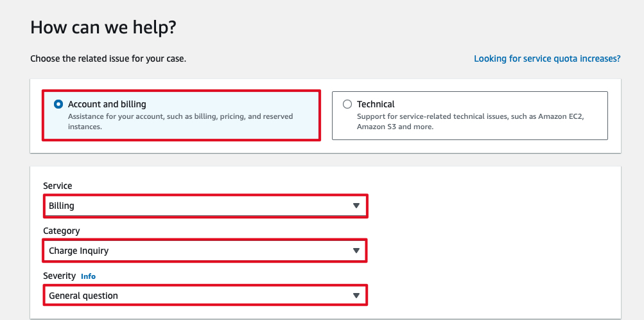Image resolution: width=644 pixels, height=320 pixels.
Task: Click the "Category" field label
Action: click(62, 231)
